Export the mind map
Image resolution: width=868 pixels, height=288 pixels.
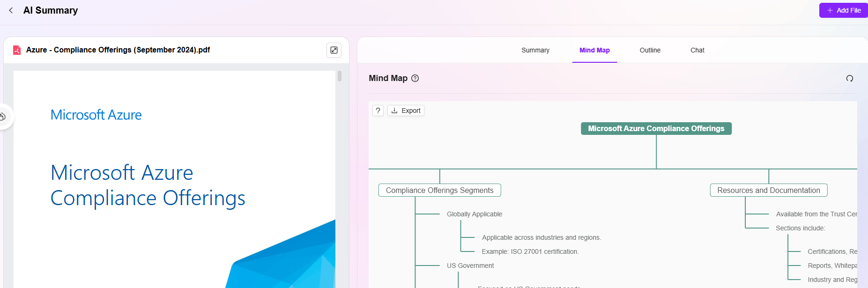coord(406,111)
